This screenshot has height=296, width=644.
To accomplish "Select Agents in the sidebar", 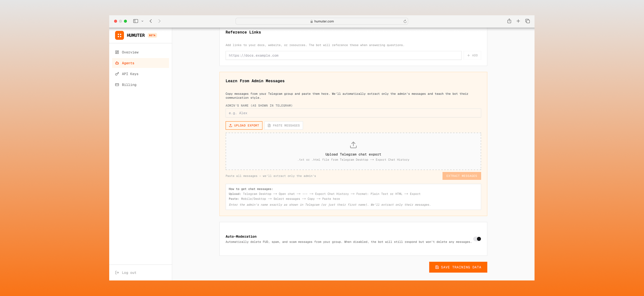I will click(x=128, y=63).
